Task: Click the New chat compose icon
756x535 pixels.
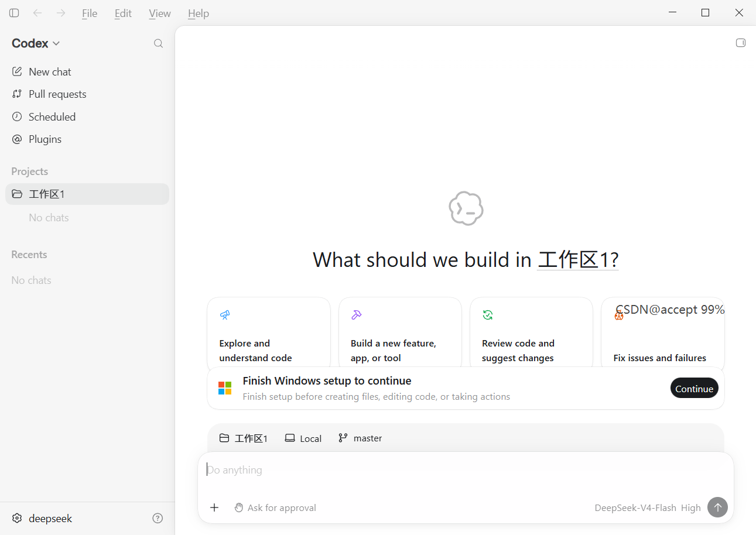Action: 17,71
